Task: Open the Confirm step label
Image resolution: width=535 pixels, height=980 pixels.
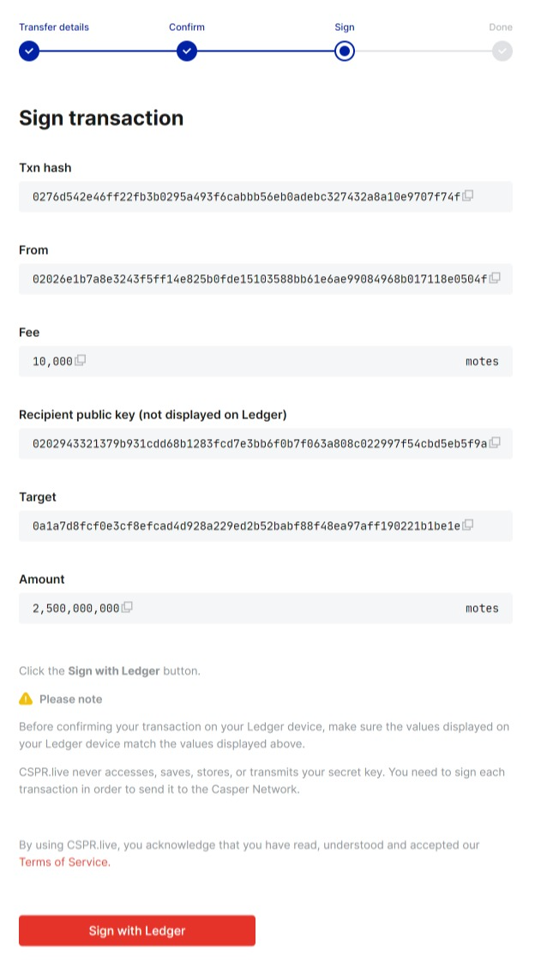Action: coord(187,27)
